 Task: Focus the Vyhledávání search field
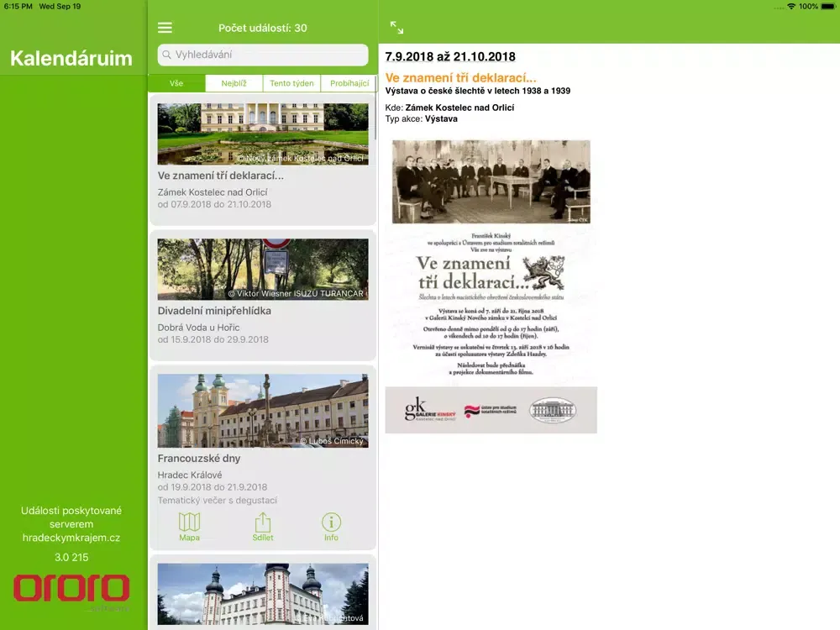pos(262,55)
